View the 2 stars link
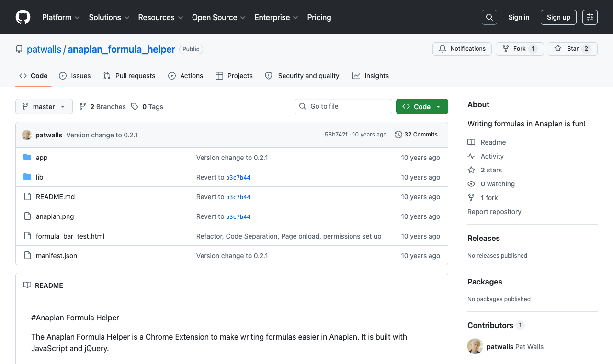Image resolution: width=613 pixels, height=364 pixels. pyautogui.click(x=485, y=170)
